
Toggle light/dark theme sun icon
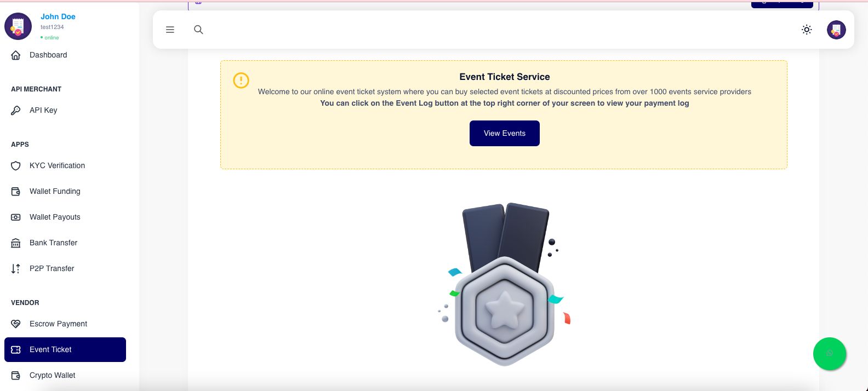(806, 30)
